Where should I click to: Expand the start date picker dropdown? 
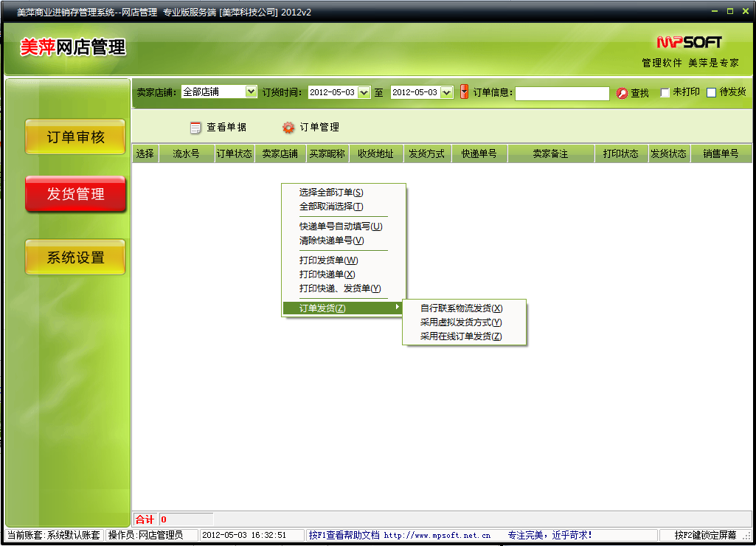364,93
